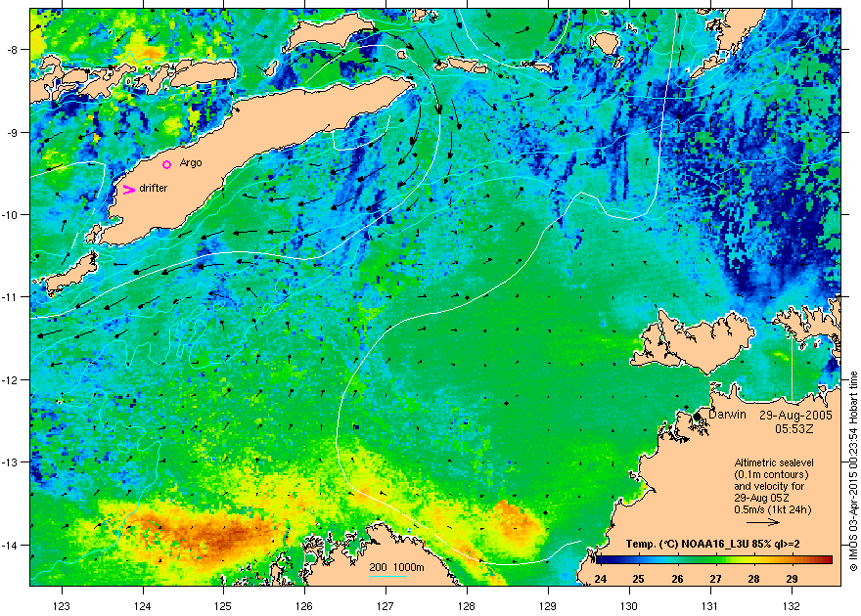This screenshot has width=861, height=616.
Task: Click longitude axis label '131'
Action: (x=710, y=606)
